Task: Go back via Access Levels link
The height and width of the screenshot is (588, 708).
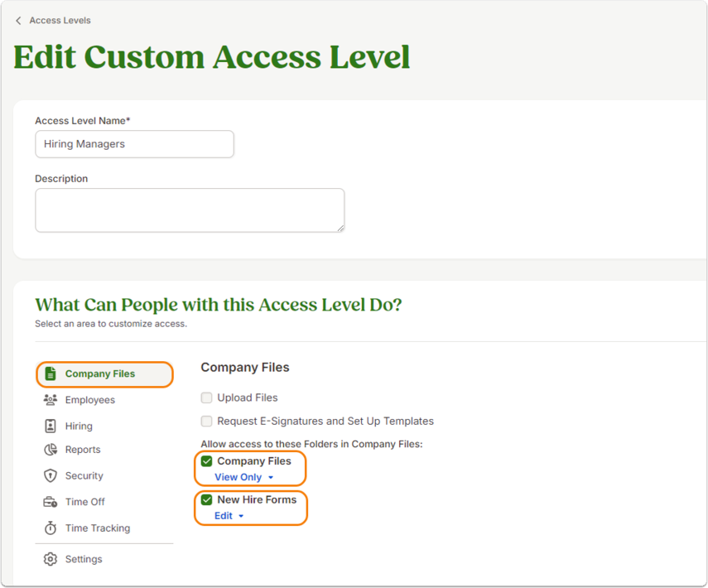Action: coord(60,21)
